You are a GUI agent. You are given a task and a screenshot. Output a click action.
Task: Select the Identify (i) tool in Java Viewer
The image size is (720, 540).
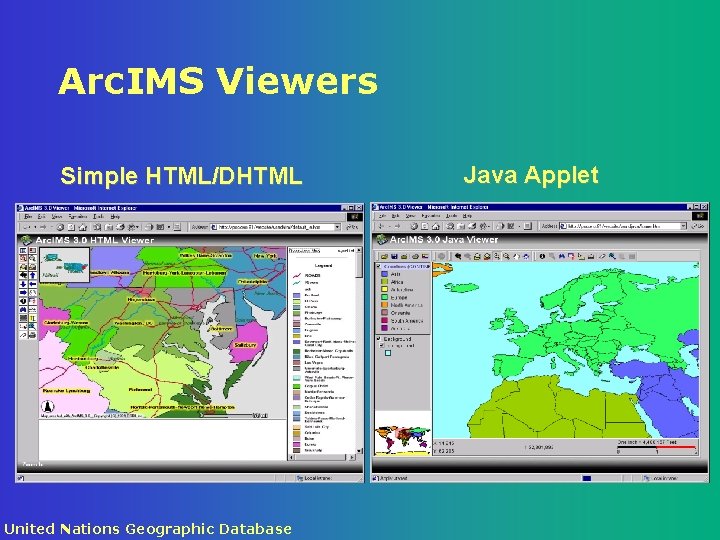click(542, 256)
